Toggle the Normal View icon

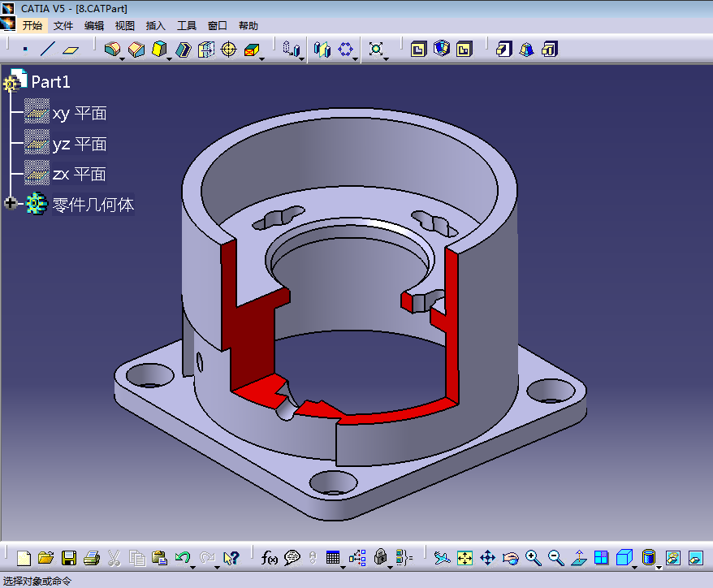click(578, 558)
